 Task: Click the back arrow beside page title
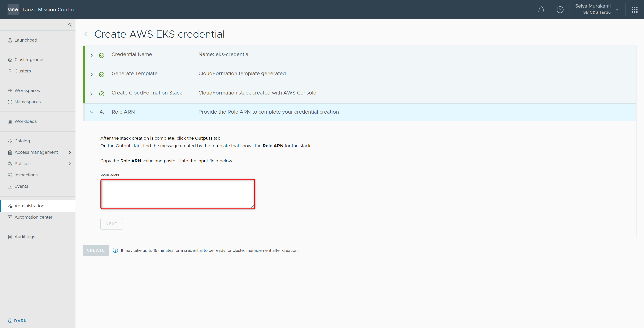pyautogui.click(x=87, y=34)
